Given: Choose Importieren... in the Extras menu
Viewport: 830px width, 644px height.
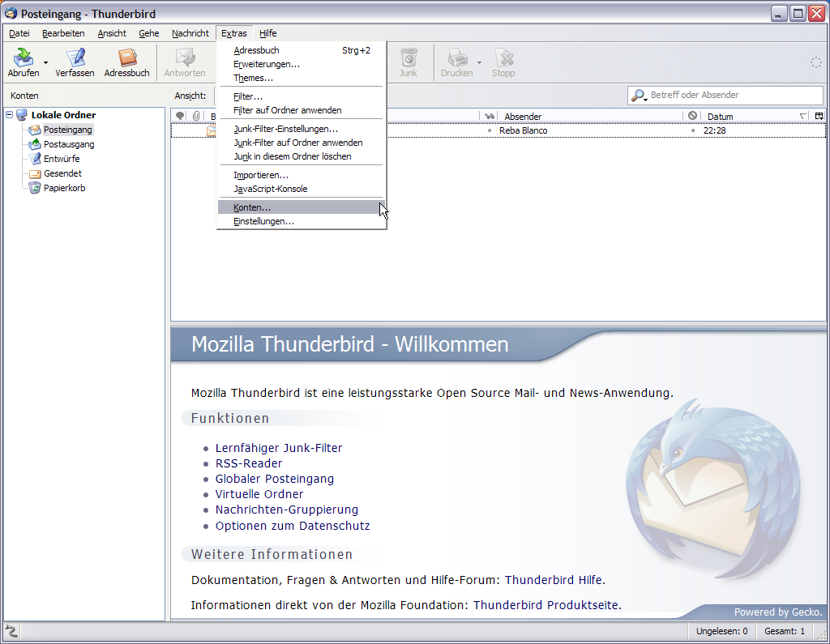Looking at the screenshot, I should (x=302, y=175).
